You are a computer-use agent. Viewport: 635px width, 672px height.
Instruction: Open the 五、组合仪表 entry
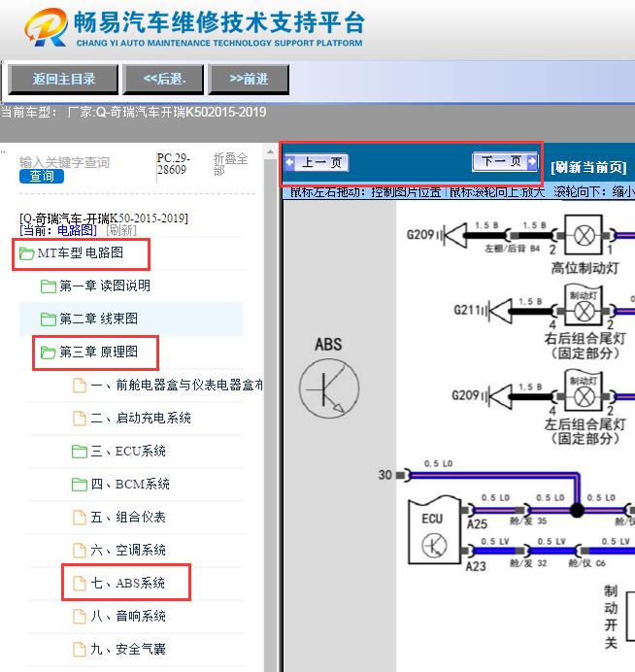pyautogui.click(x=128, y=518)
